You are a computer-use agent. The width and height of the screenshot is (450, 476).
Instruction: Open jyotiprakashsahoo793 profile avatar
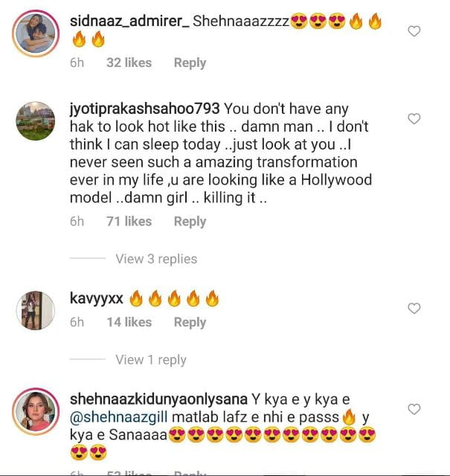tap(36, 120)
